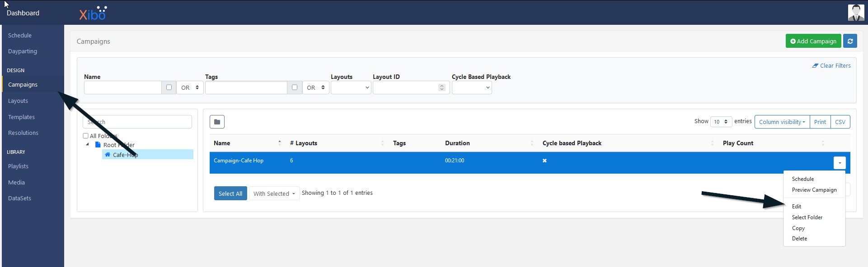Toggle exact match checkbox for Name filter

pyautogui.click(x=169, y=87)
